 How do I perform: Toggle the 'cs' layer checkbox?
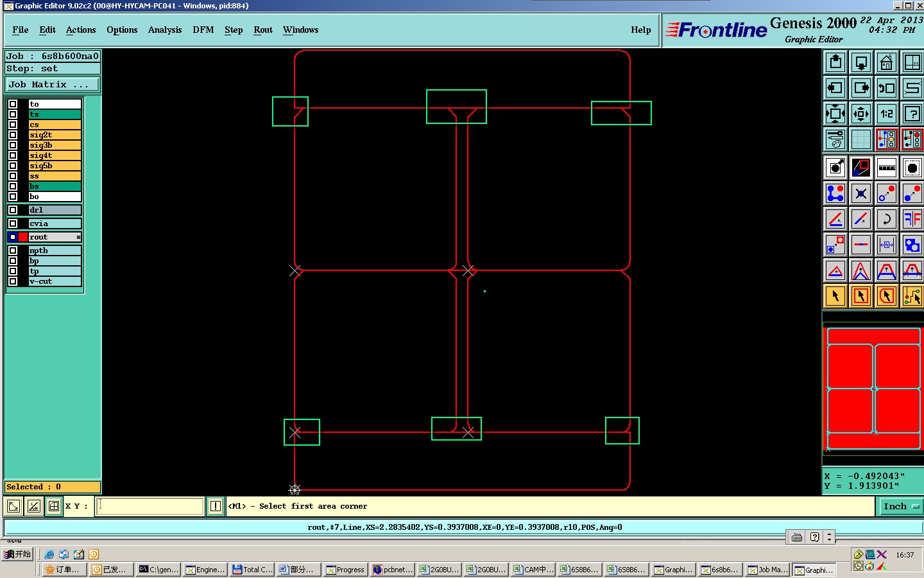13,125
